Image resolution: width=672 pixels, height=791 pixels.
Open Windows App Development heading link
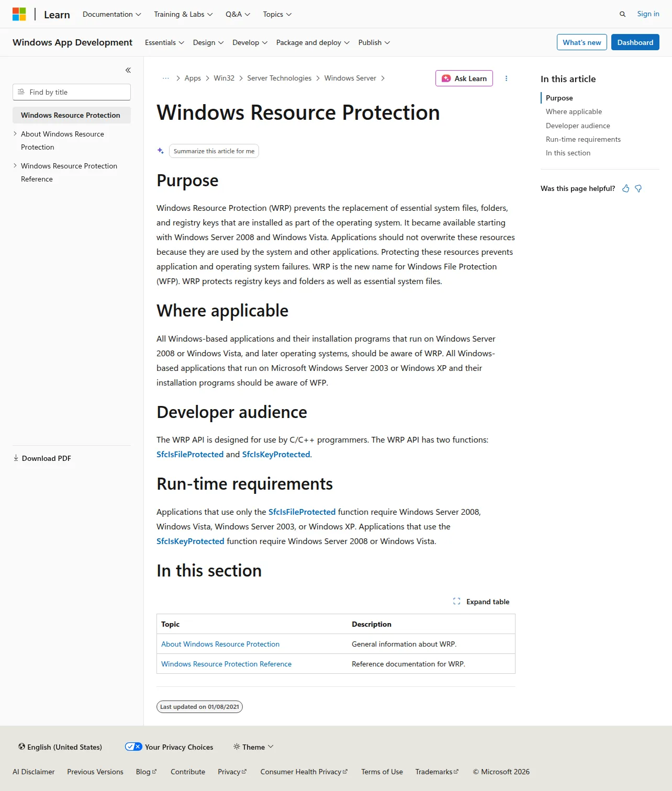pyautogui.click(x=72, y=42)
